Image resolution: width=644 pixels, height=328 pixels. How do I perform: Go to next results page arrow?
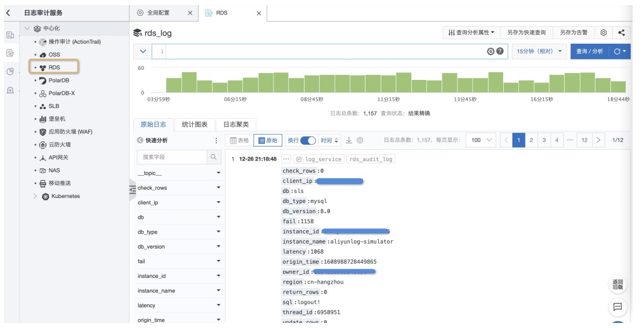click(598, 140)
